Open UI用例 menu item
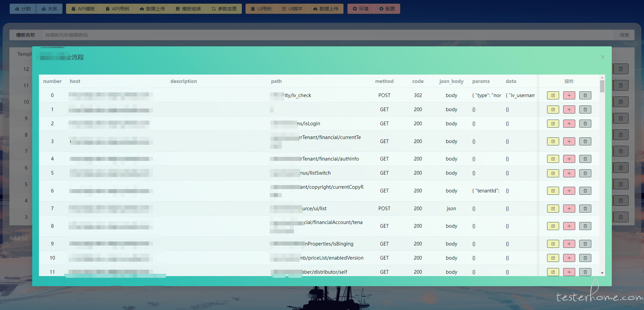The width and height of the screenshot is (644, 310). [x=261, y=9]
